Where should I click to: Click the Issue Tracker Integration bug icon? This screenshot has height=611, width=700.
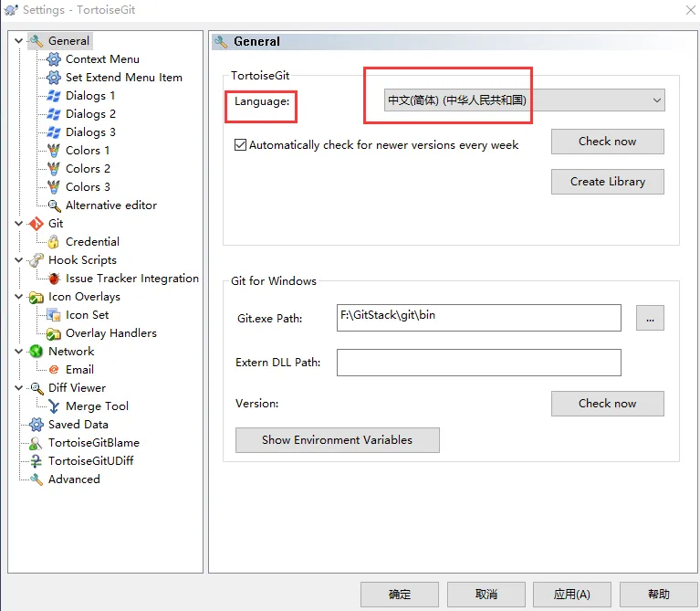click(x=54, y=279)
